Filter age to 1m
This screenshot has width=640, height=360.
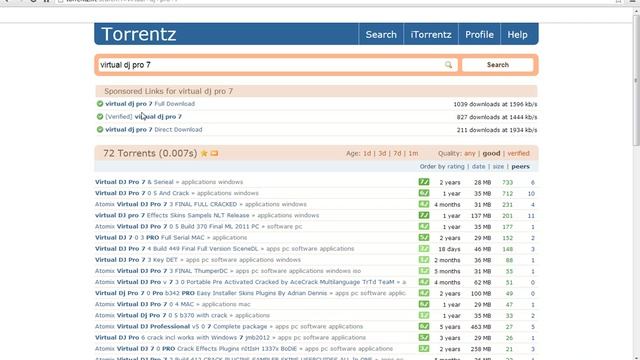coord(413,153)
